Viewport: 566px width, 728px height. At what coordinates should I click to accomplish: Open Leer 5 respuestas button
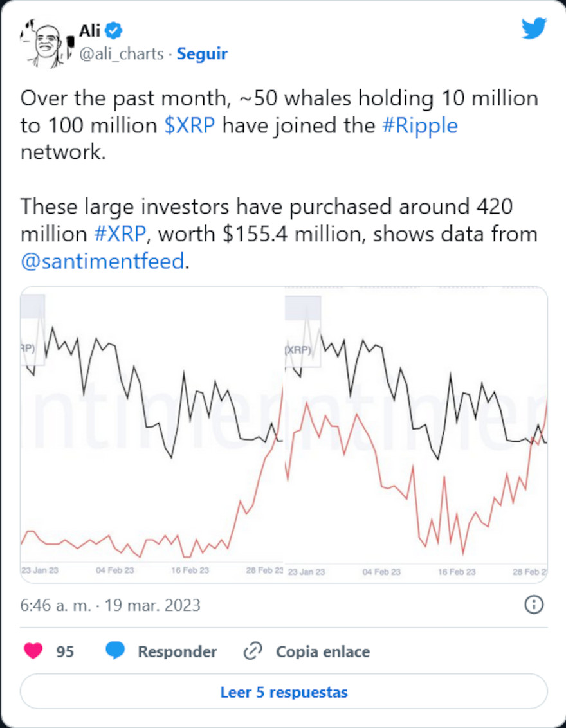pos(284,692)
